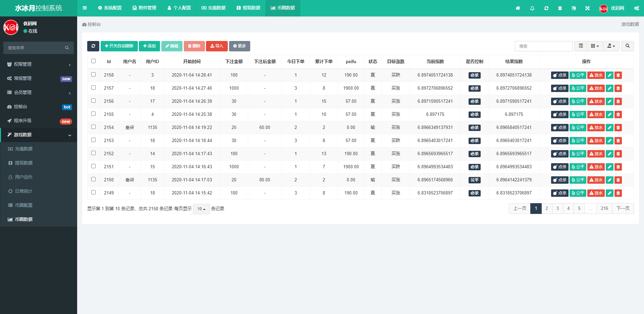644x314 pixels.
Task: Click the 开关自动刷新 button
Action: [119, 46]
